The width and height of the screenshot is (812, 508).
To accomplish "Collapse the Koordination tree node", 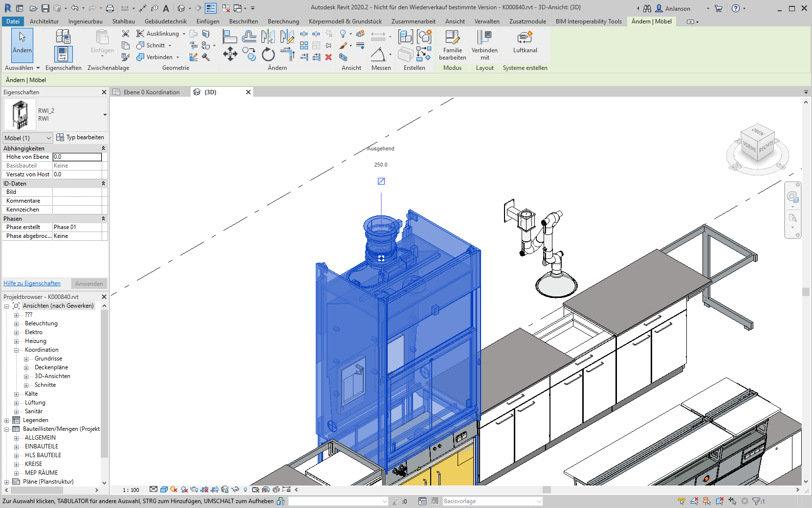I will pos(16,350).
